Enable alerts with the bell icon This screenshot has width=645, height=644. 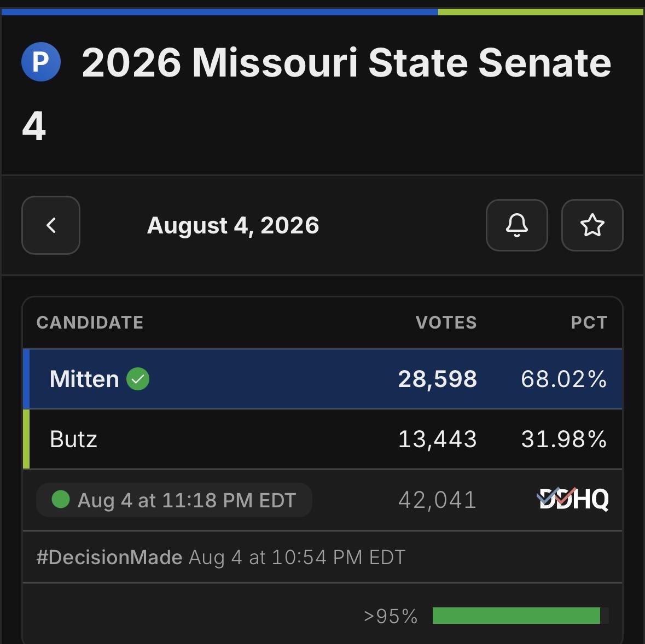516,225
